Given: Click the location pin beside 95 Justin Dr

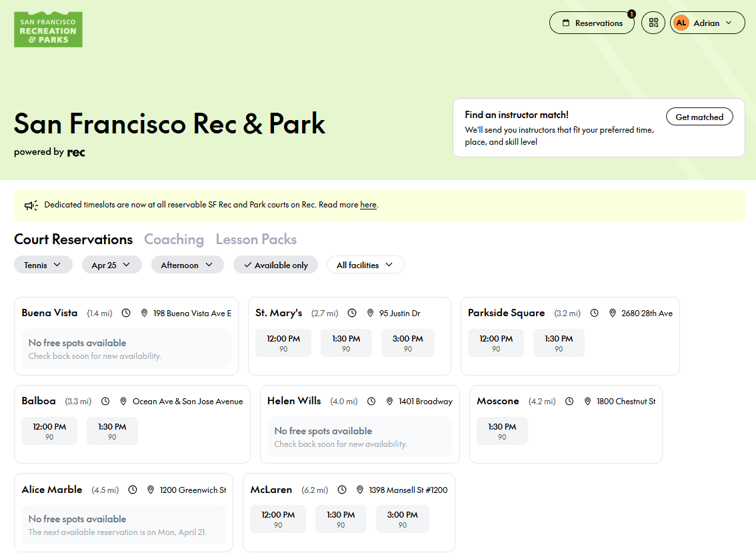Looking at the screenshot, I should [369, 313].
